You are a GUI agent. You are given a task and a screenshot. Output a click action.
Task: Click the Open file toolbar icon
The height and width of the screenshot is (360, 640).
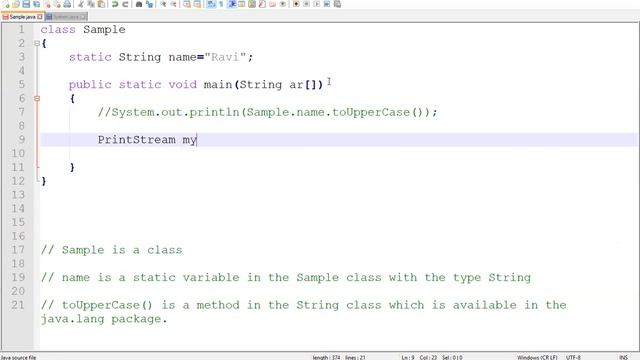tap(16, 4)
